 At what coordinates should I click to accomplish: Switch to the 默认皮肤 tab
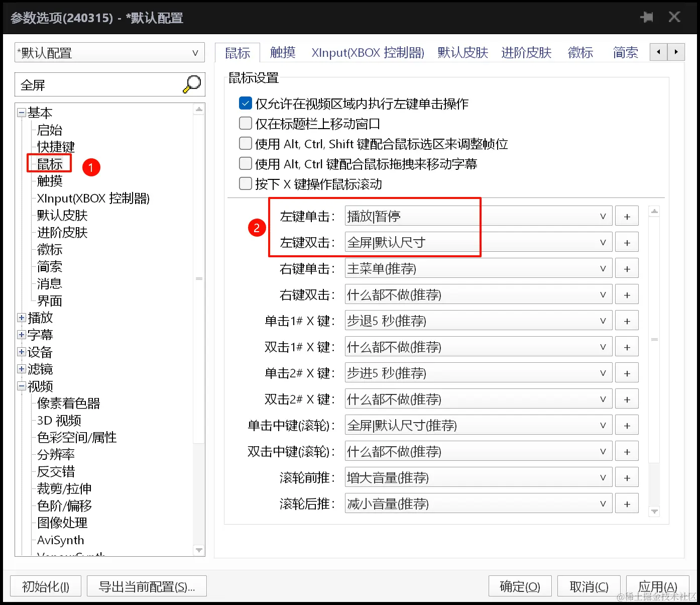click(462, 52)
